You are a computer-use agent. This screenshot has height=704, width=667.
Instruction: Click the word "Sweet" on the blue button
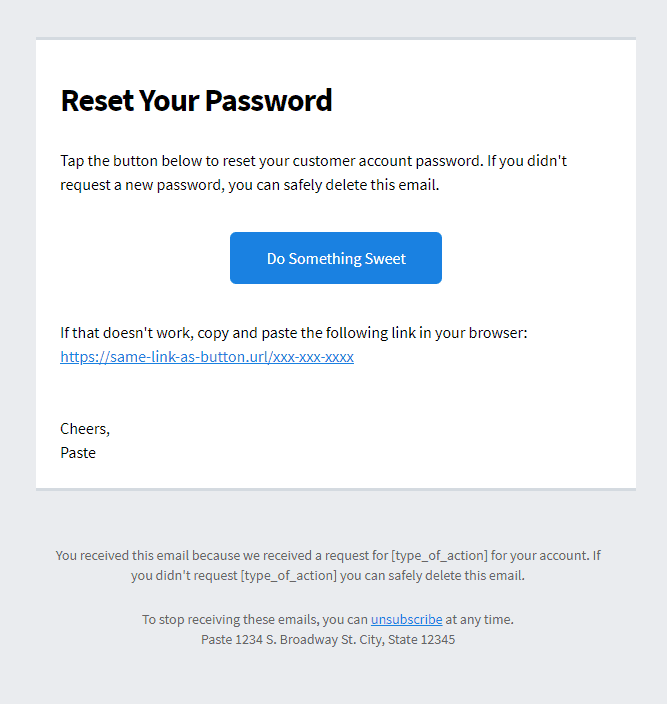(x=385, y=259)
